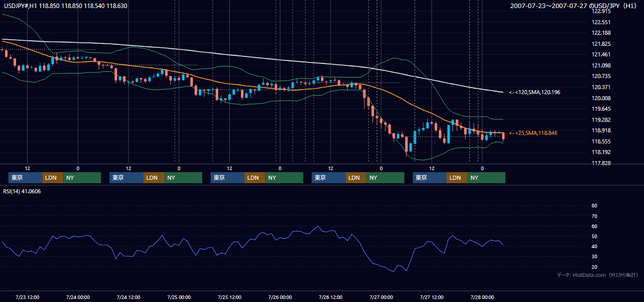Click price axis label 120.735

(x=601, y=76)
